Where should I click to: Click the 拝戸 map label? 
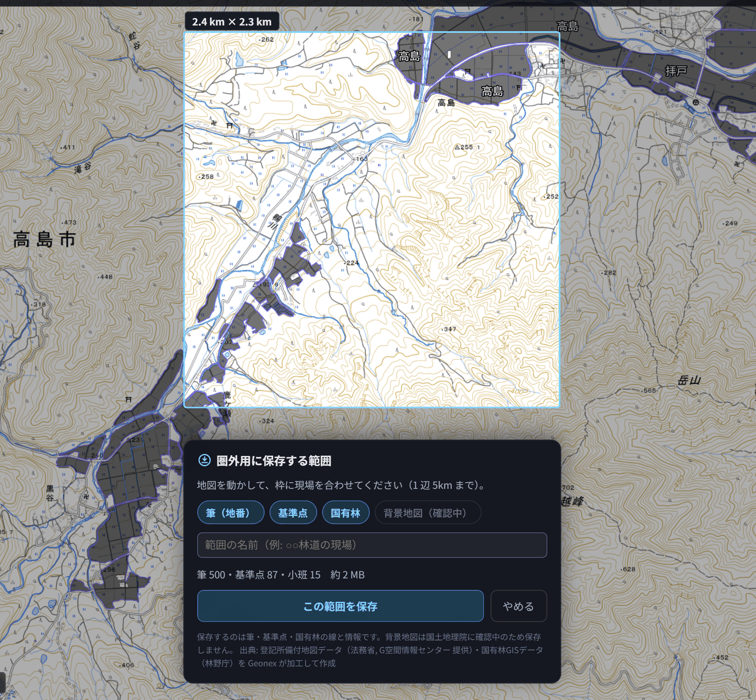pyautogui.click(x=675, y=71)
